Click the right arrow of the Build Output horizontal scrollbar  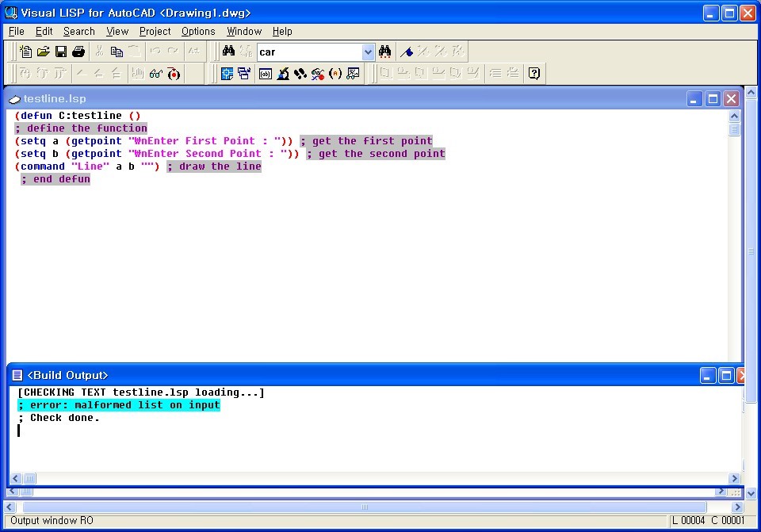click(x=734, y=479)
